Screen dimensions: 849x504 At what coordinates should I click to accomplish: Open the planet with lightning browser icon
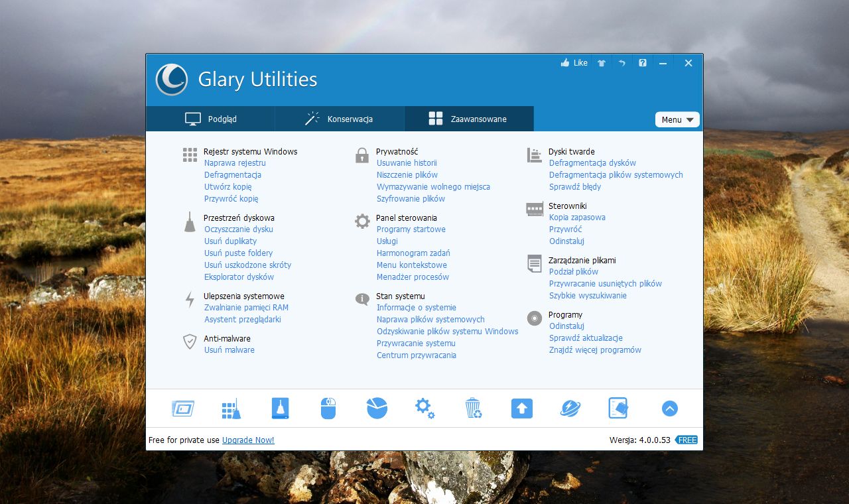point(570,408)
